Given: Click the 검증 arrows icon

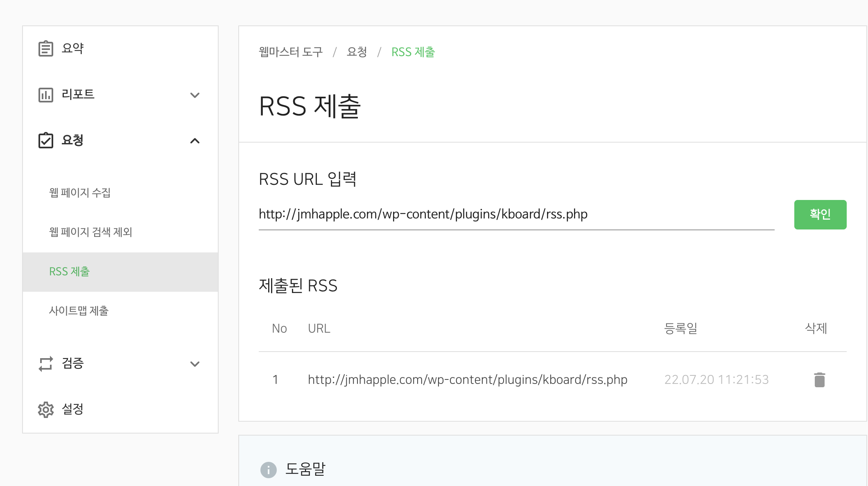Looking at the screenshot, I should point(45,363).
